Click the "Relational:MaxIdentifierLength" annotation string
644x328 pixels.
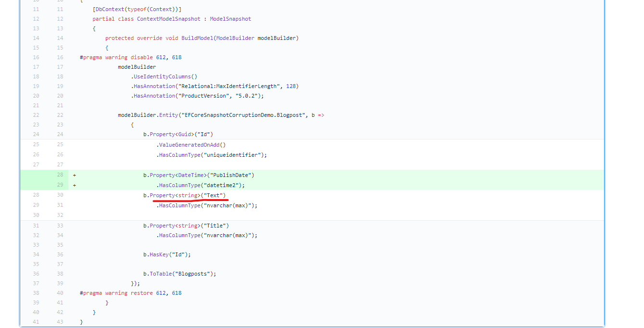(228, 86)
